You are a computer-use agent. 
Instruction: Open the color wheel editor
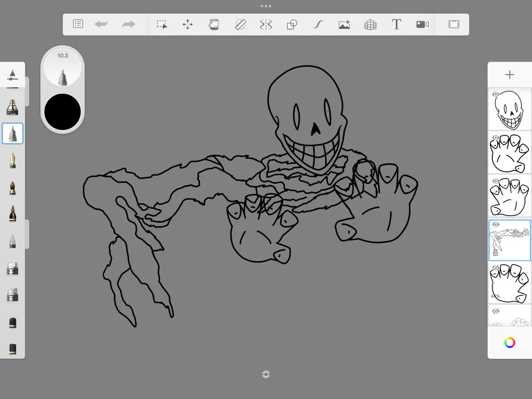pyautogui.click(x=510, y=343)
